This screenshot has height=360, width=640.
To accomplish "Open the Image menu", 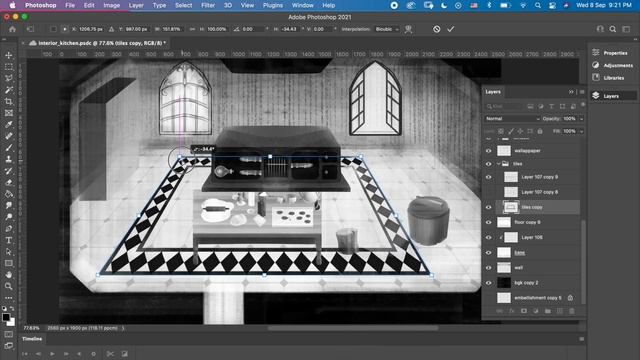I will 111,5.
